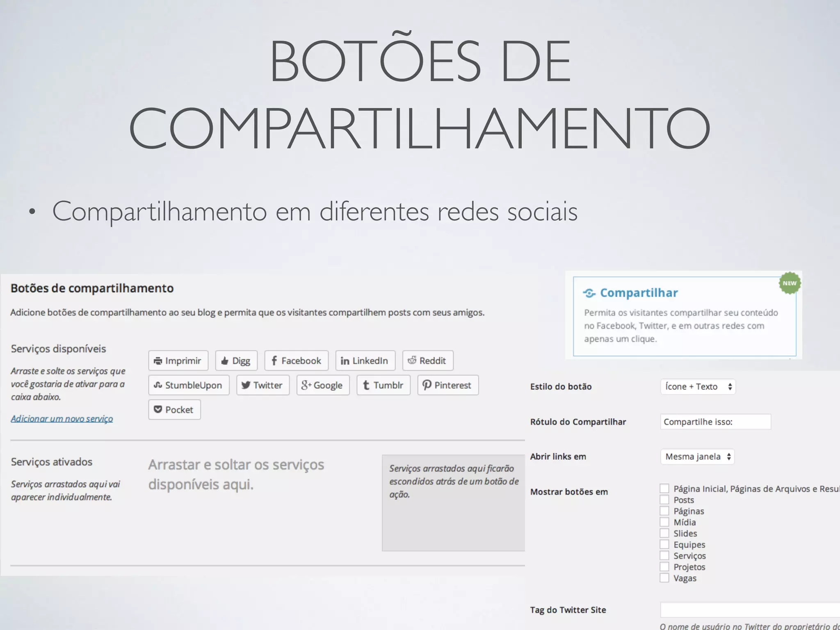Click the LinkedIn in logo icon
This screenshot has height=630, width=840.
(345, 361)
